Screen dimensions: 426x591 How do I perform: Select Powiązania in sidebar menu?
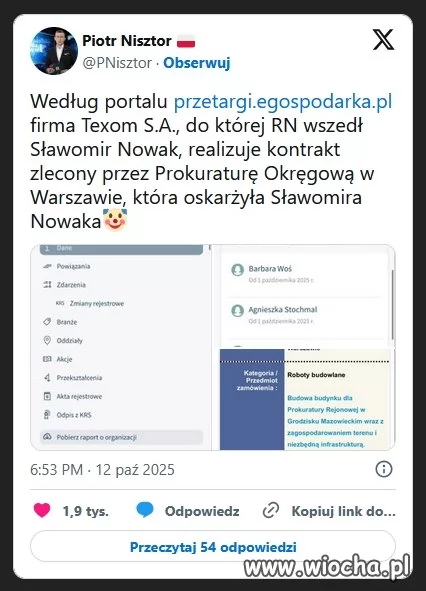pos(73,266)
